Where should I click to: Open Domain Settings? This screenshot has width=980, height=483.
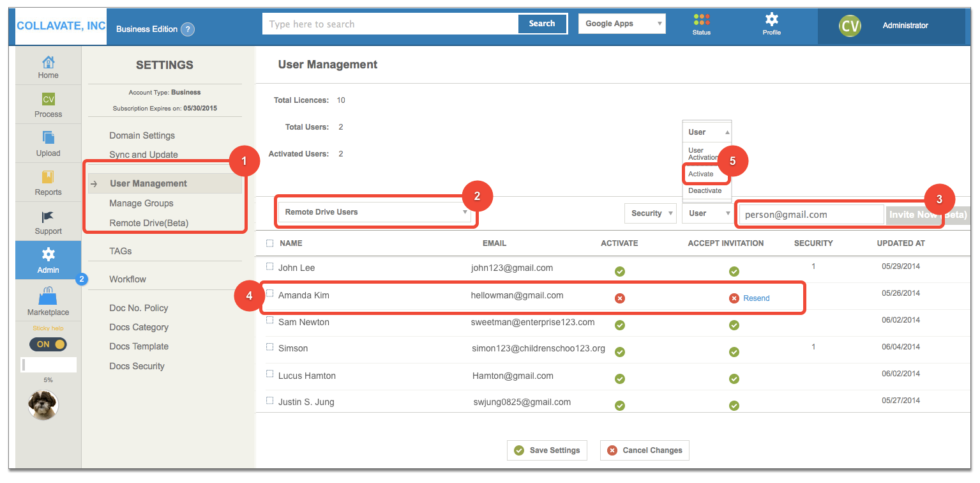click(x=142, y=135)
